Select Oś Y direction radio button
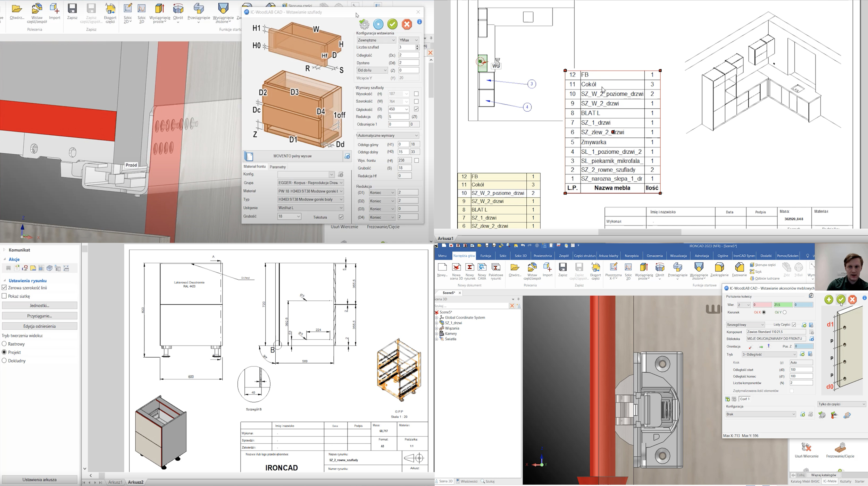 [784, 313]
